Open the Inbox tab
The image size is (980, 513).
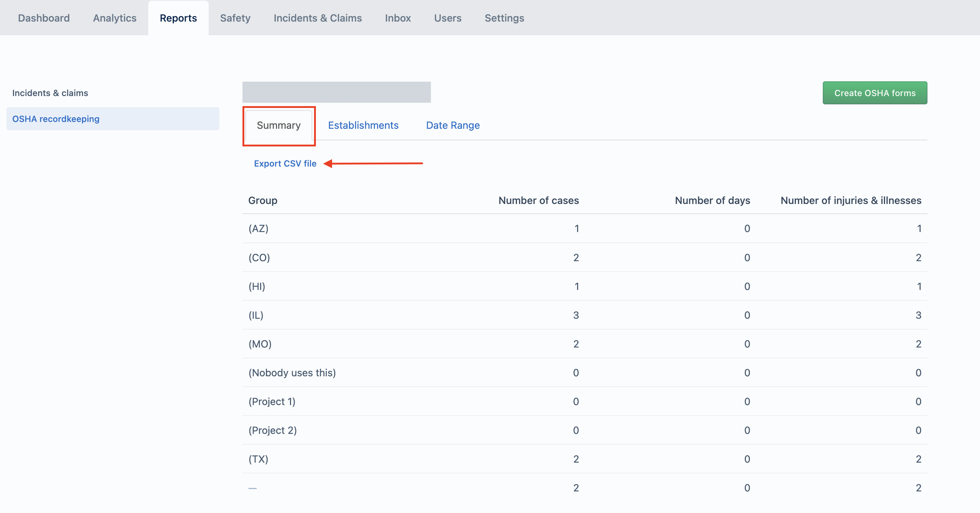pos(398,18)
